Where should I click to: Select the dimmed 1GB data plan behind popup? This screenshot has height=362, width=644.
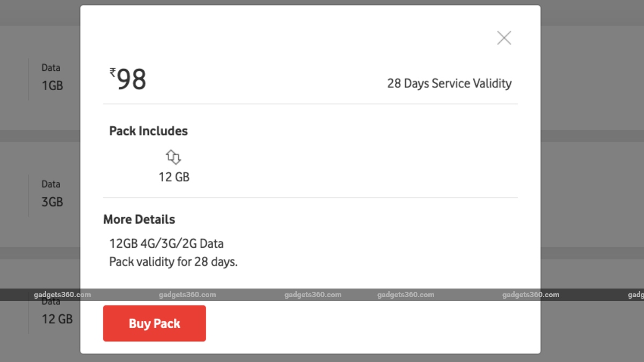tap(53, 85)
